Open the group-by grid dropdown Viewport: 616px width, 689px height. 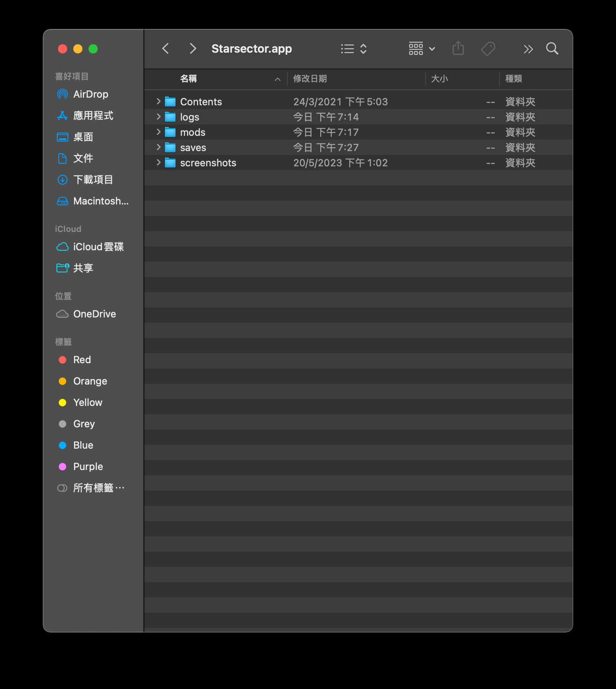[x=421, y=49]
